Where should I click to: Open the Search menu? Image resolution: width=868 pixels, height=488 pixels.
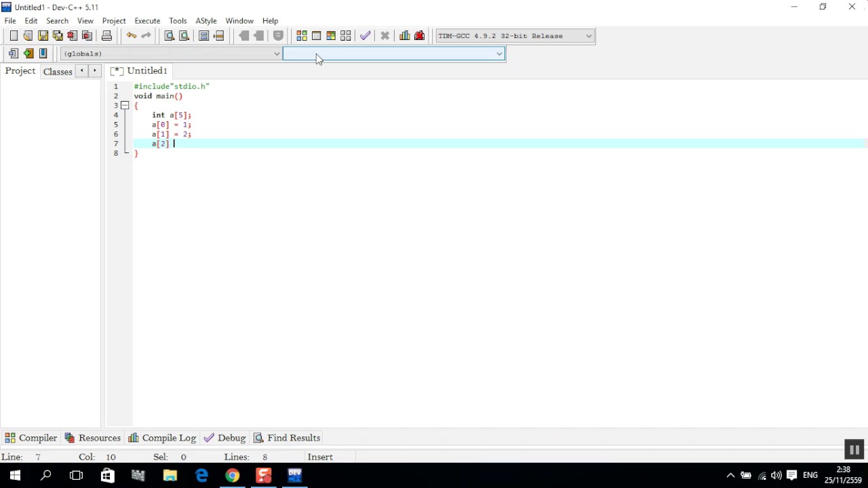(x=57, y=21)
